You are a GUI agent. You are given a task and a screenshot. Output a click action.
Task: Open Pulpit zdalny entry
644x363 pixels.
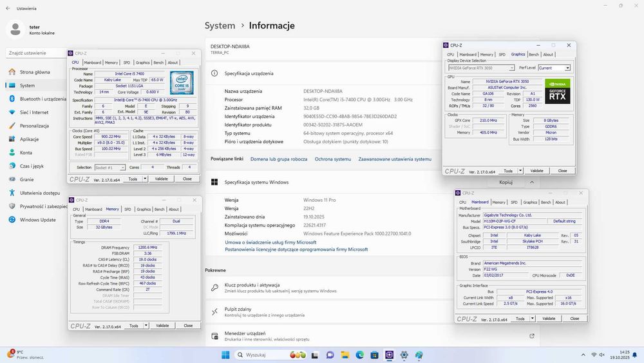(372, 312)
